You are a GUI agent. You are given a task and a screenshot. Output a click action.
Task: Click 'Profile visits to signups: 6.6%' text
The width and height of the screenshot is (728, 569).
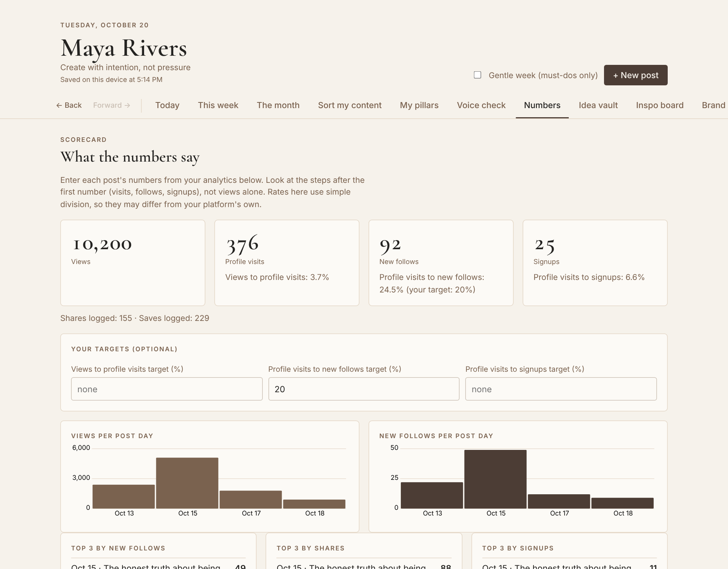coord(589,277)
